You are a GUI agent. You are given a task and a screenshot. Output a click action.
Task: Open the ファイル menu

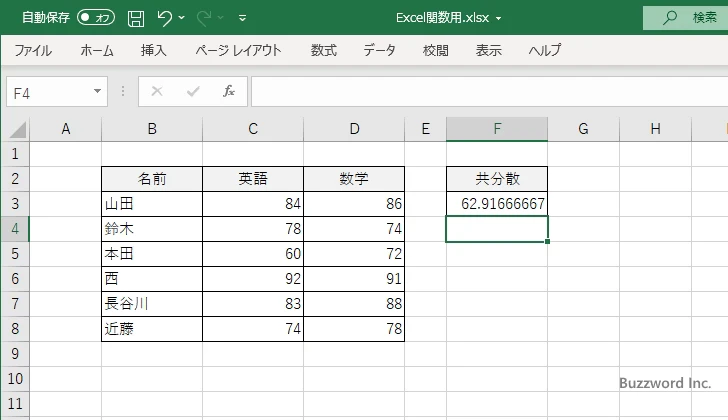(33, 50)
